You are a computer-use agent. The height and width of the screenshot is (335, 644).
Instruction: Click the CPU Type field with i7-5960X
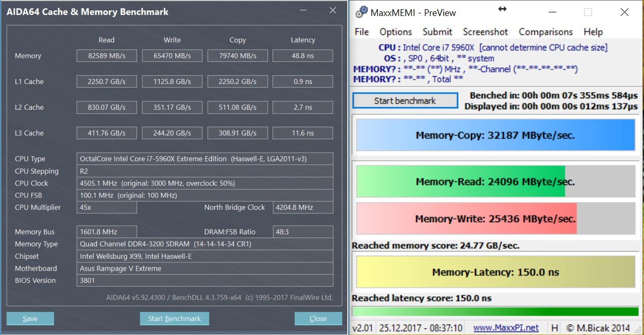[x=205, y=159]
